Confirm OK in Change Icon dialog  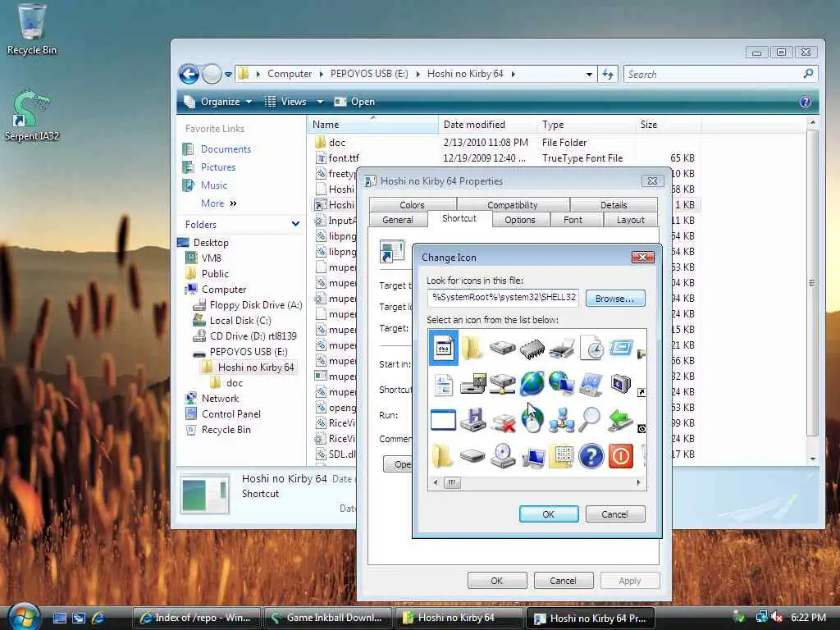(x=549, y=514)
